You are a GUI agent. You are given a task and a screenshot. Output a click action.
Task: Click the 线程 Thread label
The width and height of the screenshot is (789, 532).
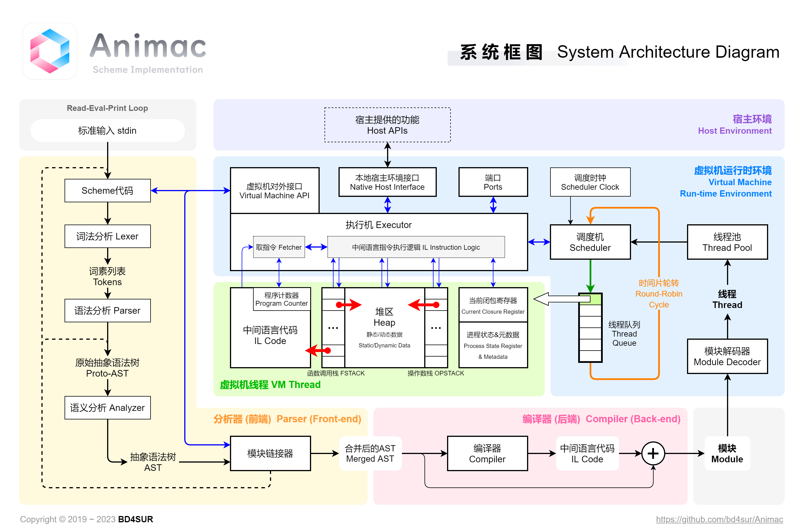[x=727, y=299]
